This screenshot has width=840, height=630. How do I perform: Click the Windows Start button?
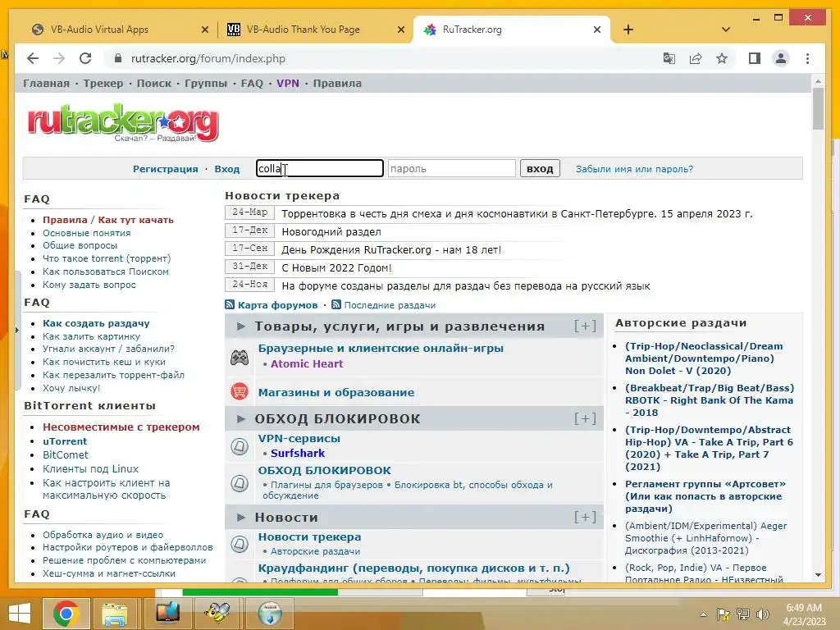[20, 614]
